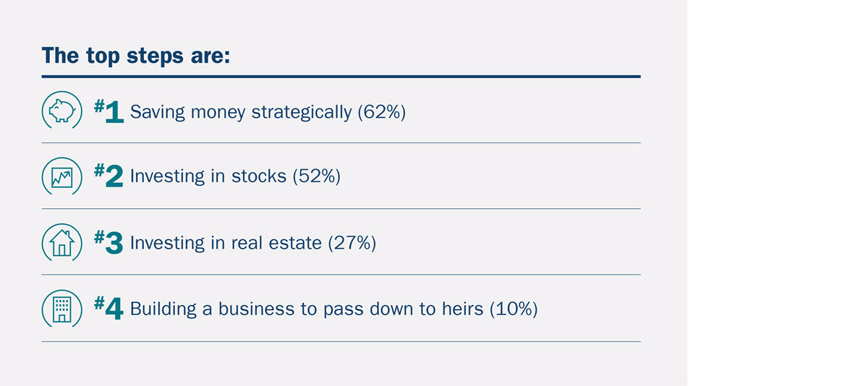Select the #3 rank number

(109, 244)
